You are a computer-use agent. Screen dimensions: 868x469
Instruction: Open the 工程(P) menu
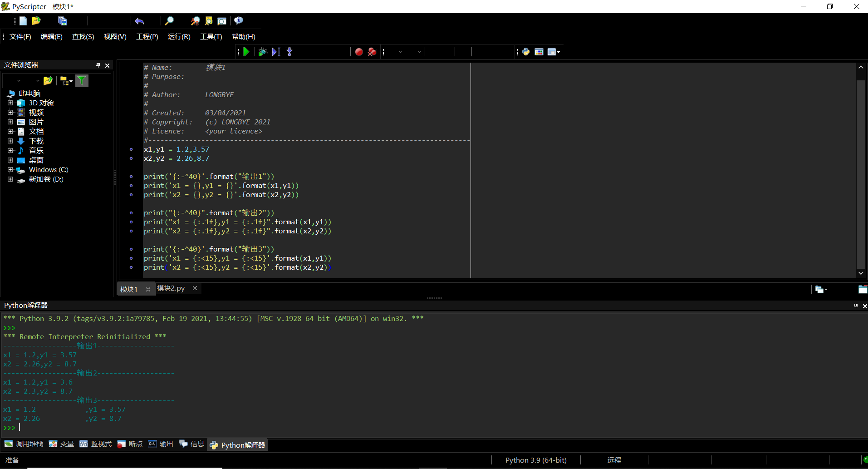tap(147, 37)
